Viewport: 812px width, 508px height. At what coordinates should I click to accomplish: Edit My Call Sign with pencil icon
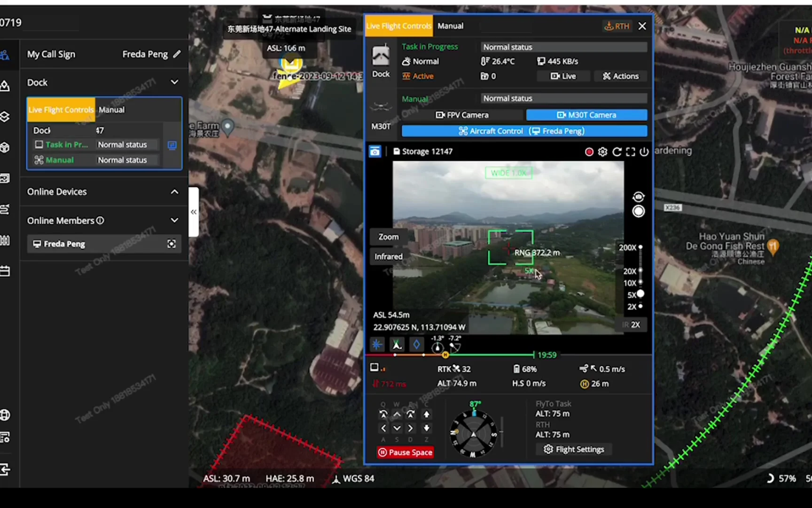point(177,54)
